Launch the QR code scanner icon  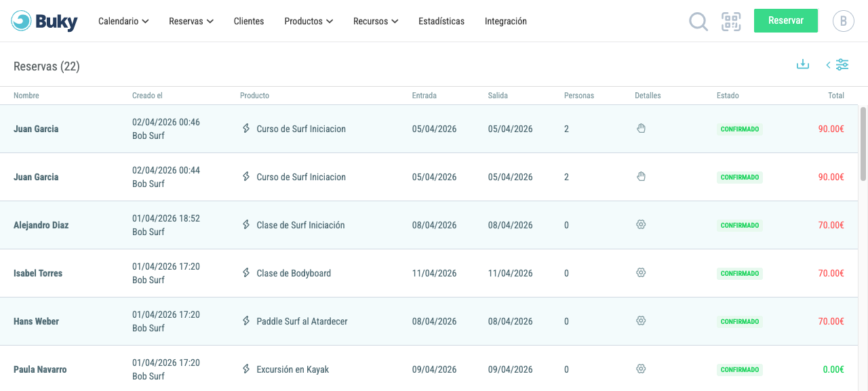coord(731,22)
